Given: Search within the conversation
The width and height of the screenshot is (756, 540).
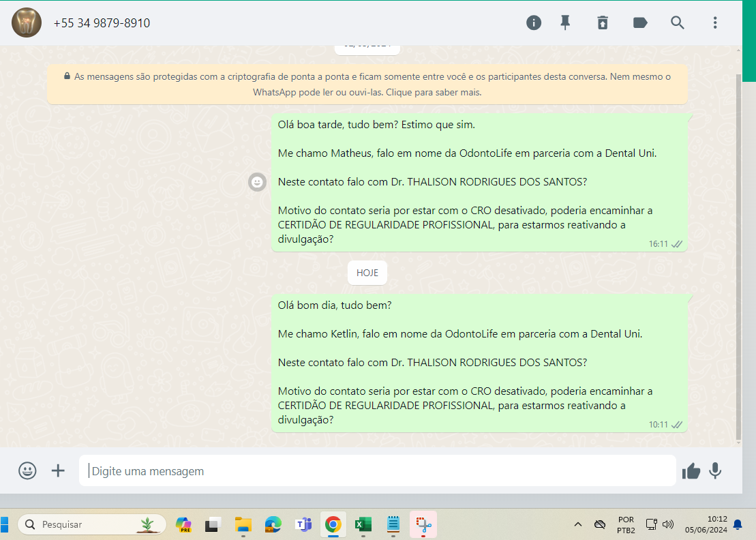Looking at the screenshot, I should pyautogui.click(x=678, y=22).
